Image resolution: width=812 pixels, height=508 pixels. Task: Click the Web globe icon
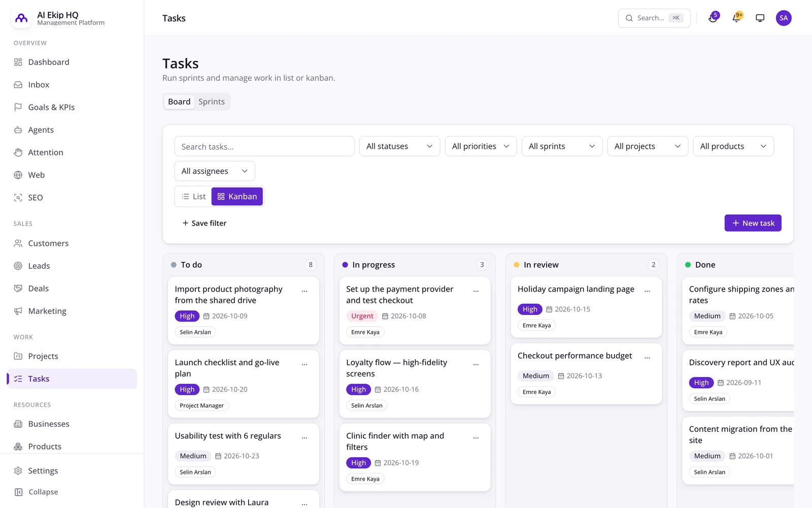click(x=18, y=175)
